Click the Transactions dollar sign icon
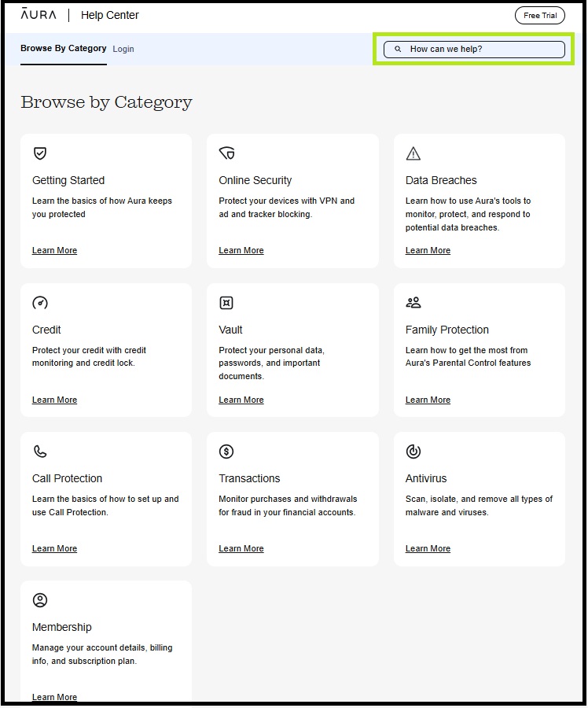588x708 pixels. pyautogui.click(x=226, y=452)
